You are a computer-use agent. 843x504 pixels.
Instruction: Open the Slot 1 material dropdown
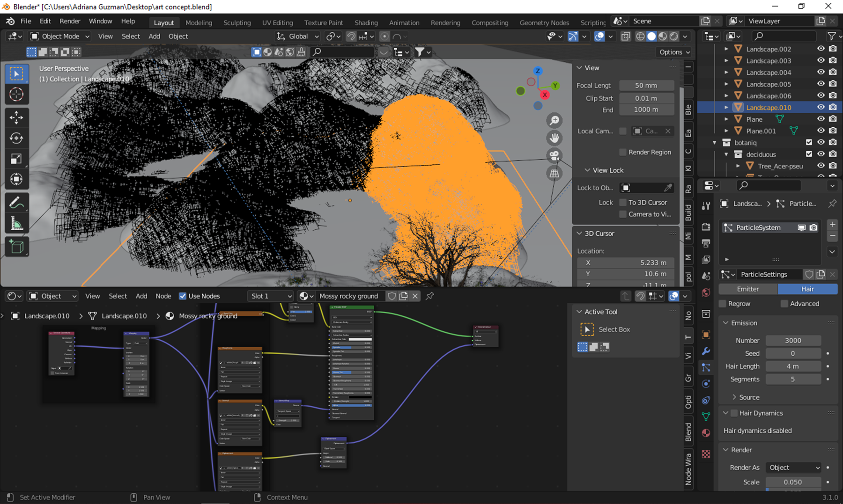270,296
